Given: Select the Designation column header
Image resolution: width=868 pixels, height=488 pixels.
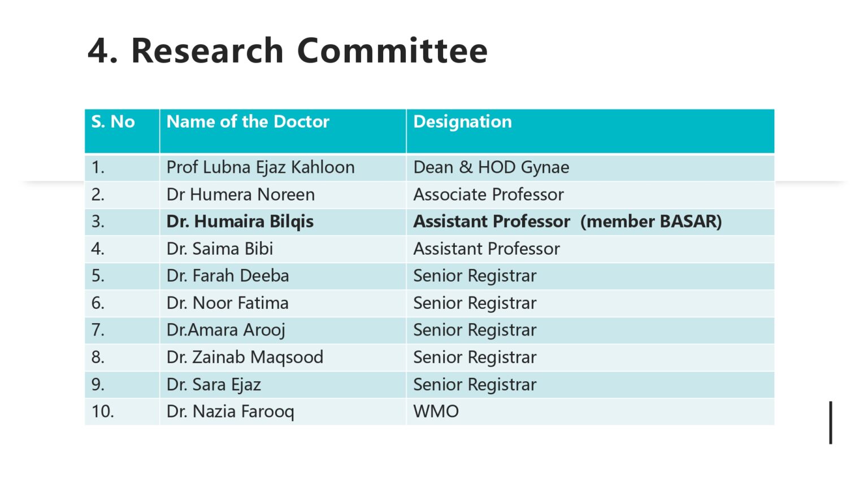Looking at the screenshot, I should 590,131.
